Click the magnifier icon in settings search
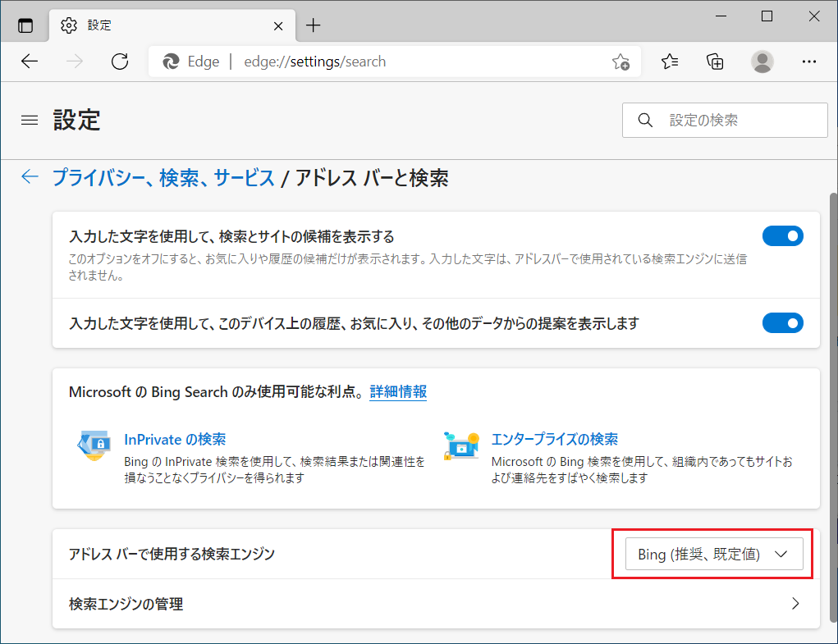 pyautogui.click(x=645, y=120)
